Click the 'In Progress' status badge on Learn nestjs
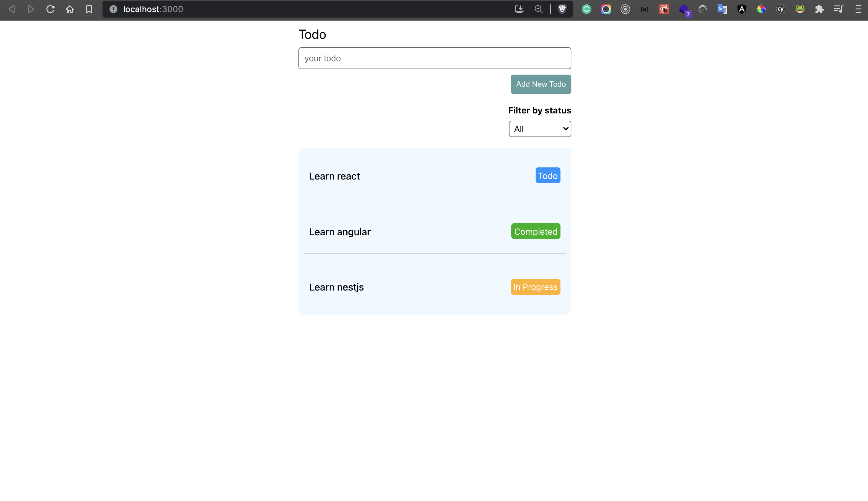The height and width of the screenshot is (501, 868). pyautogui.click(x=535, y=287)
